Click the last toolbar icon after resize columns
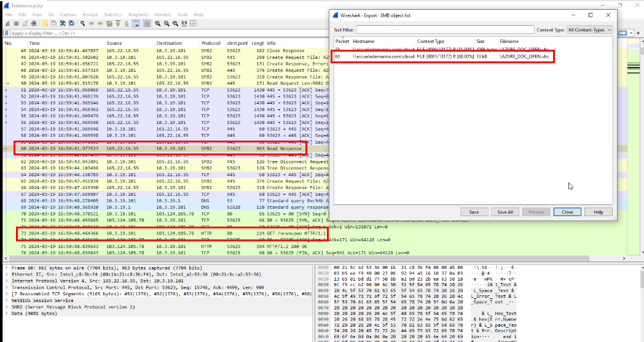The height and width of the screenshot is (342, 644). [193, 24]
